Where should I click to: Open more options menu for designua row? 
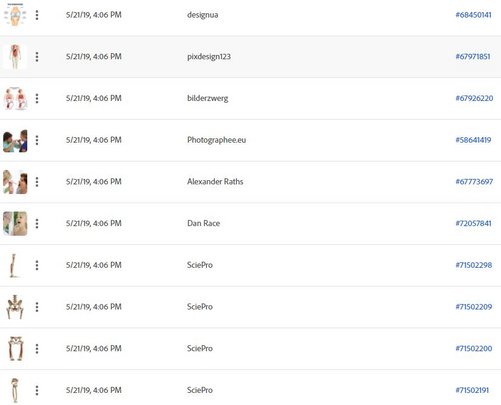37,15
